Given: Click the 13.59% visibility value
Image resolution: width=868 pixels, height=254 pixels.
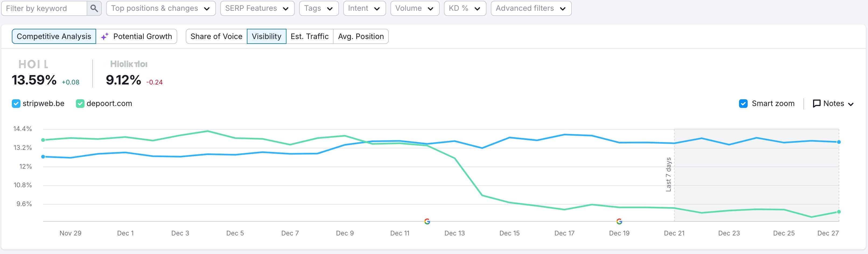Looking at the screenshot, I should point(34,80).
